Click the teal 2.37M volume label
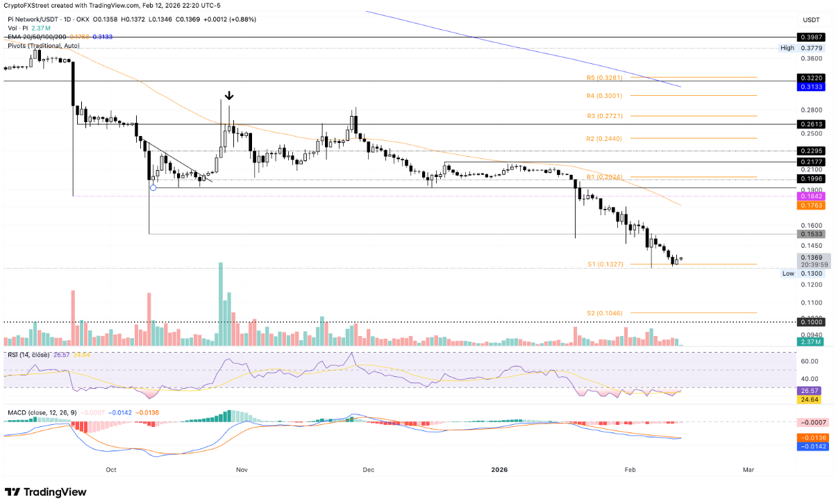Viewport: 836px width, 504px height. click(x=811, y=342)
